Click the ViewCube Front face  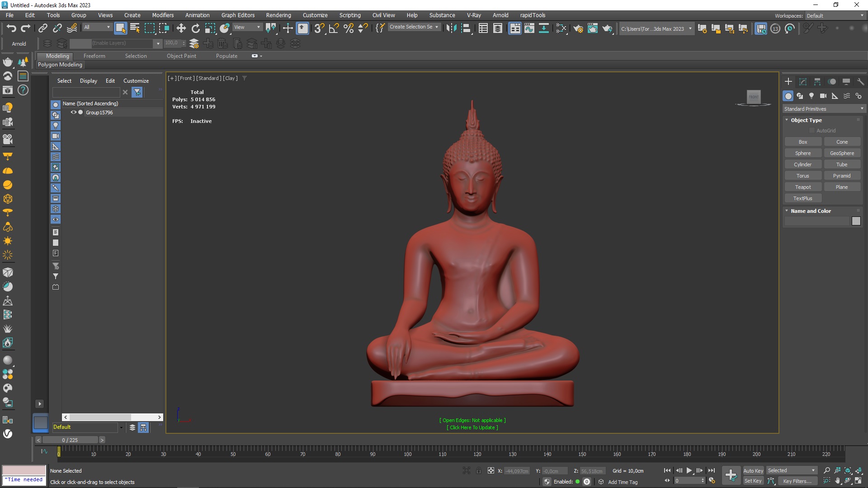point(754,97)
